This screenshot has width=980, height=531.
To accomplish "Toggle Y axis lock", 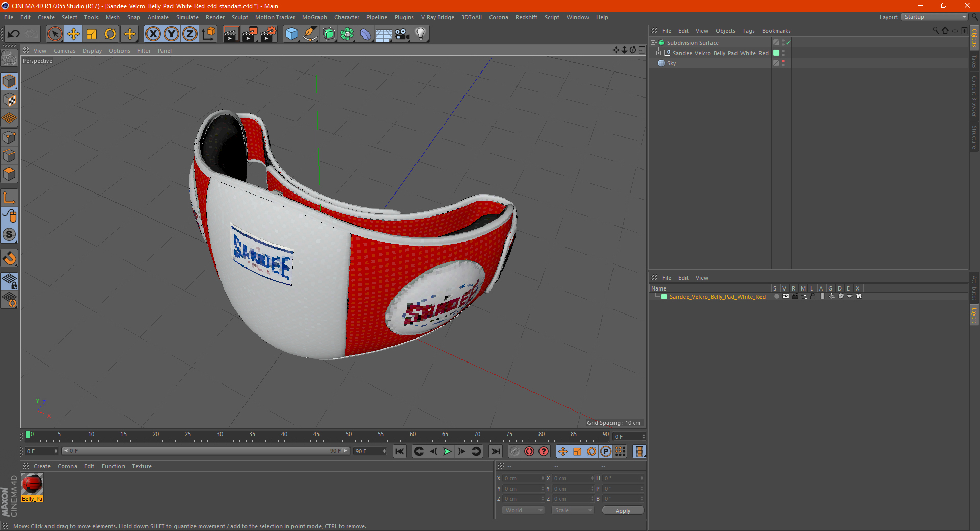I will (x=171, y=34).
